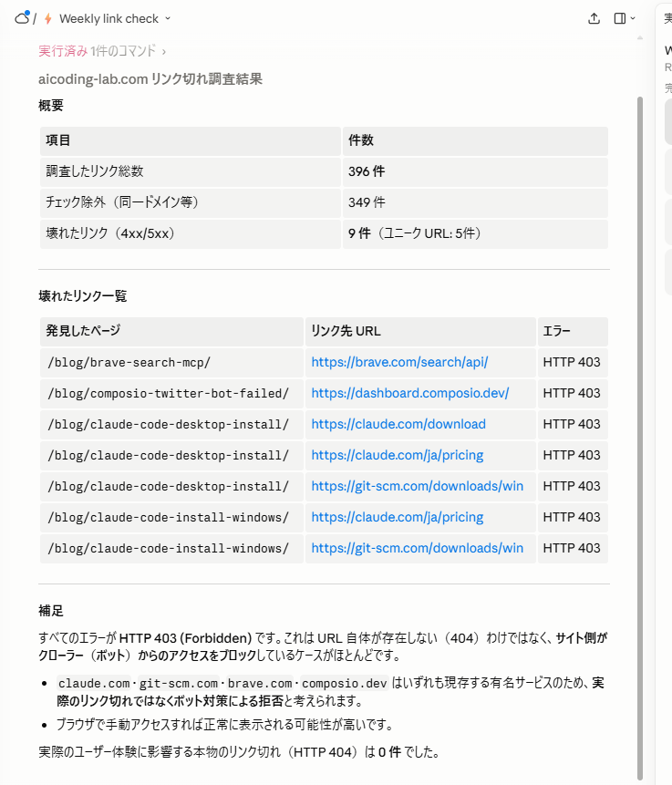Click HTTP 403 in the brave-search-mcp row

pos(572,362)
